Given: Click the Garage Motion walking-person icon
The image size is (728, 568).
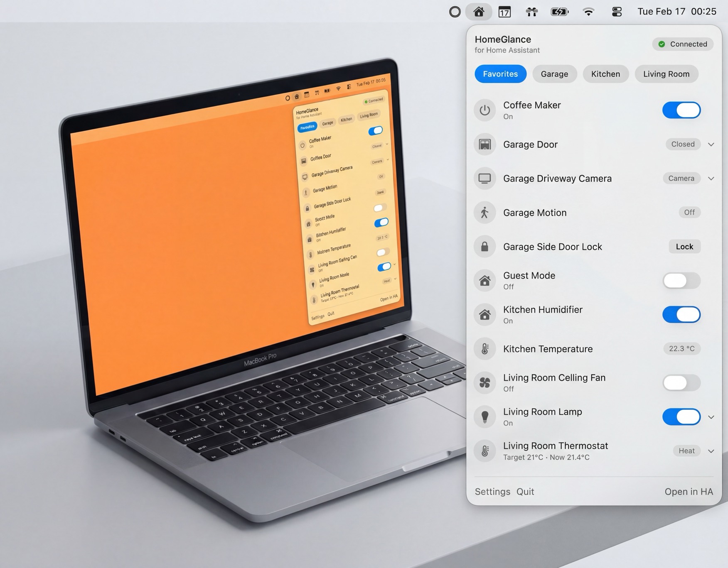Looking at the screenshot, I should [485, 212].
